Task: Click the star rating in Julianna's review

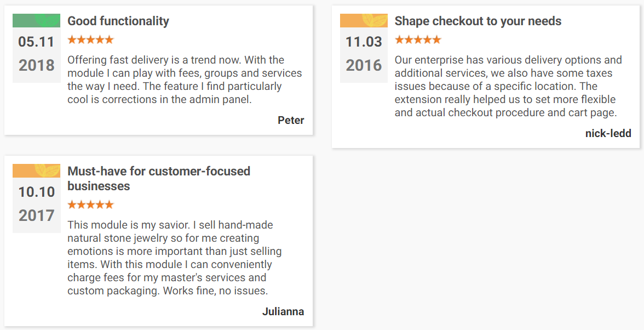Action: click(x=90, y=204)
